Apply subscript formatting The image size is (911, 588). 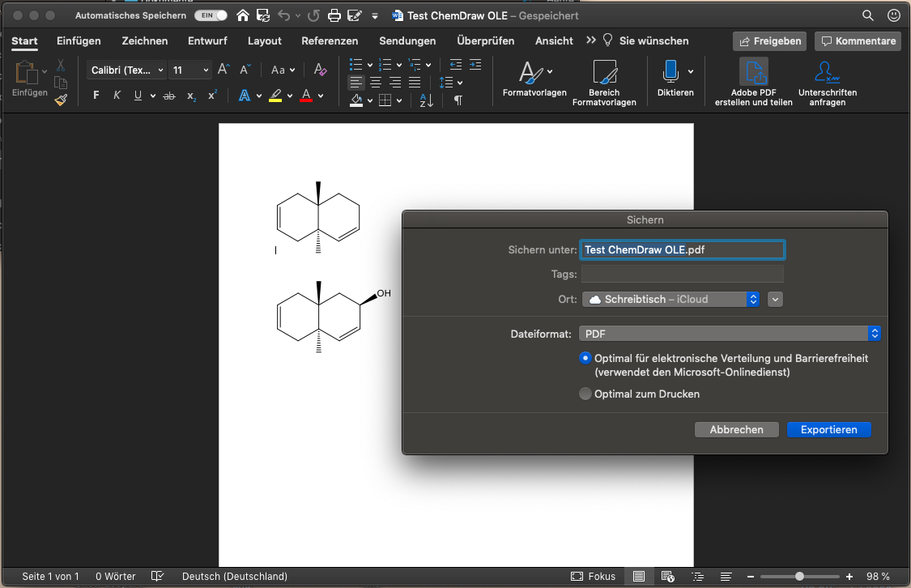(x=191, y=96)
